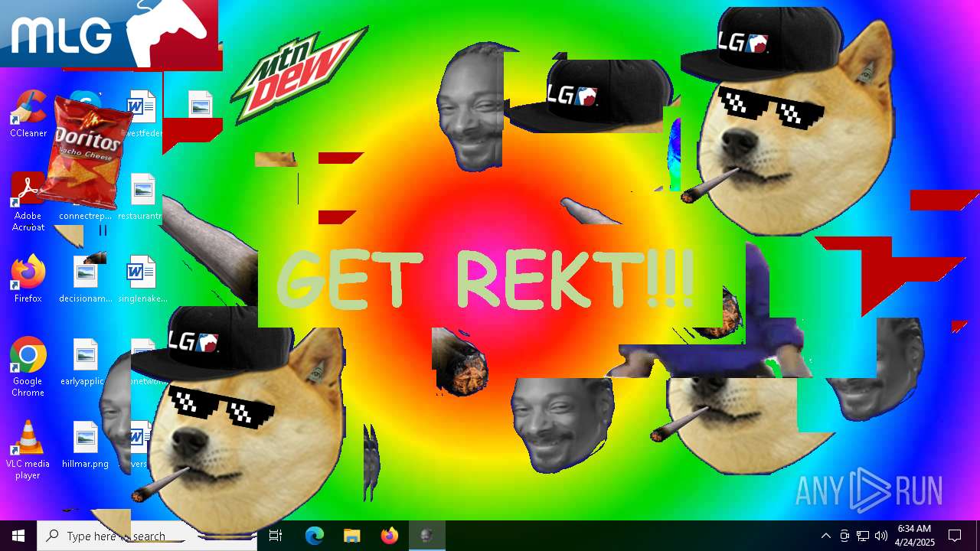980x551 pixels.
Task: Launch Microsoft Edge from the taskbar
Action: (315, 536)
